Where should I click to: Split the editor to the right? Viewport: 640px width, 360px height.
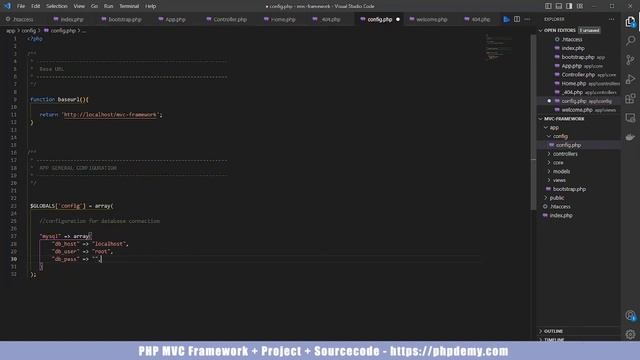point(517,19)
